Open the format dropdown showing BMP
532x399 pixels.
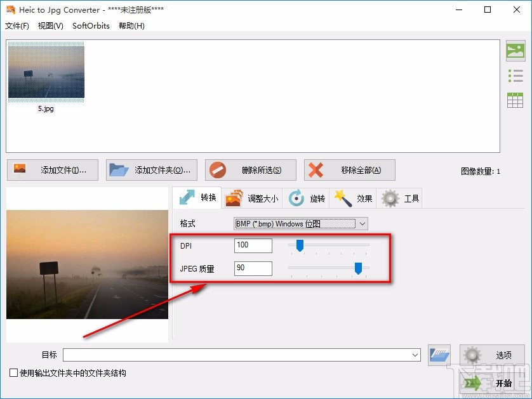(x=362, y=223)
